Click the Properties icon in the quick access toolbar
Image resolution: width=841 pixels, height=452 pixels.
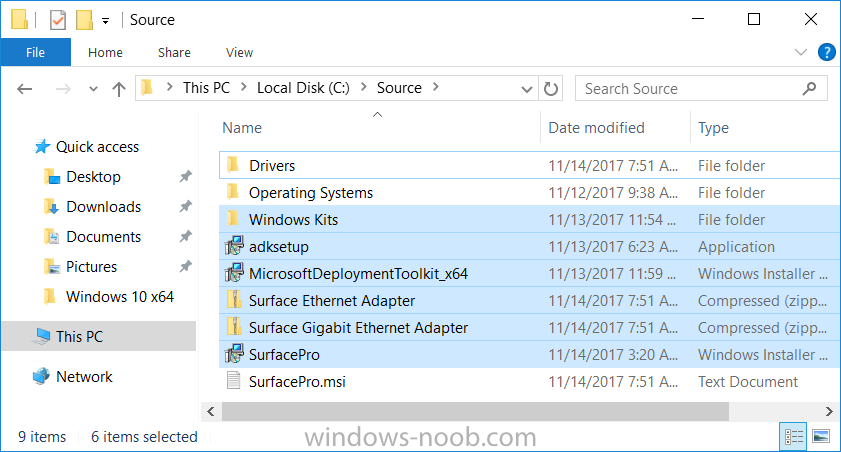[x=57, y=20]
